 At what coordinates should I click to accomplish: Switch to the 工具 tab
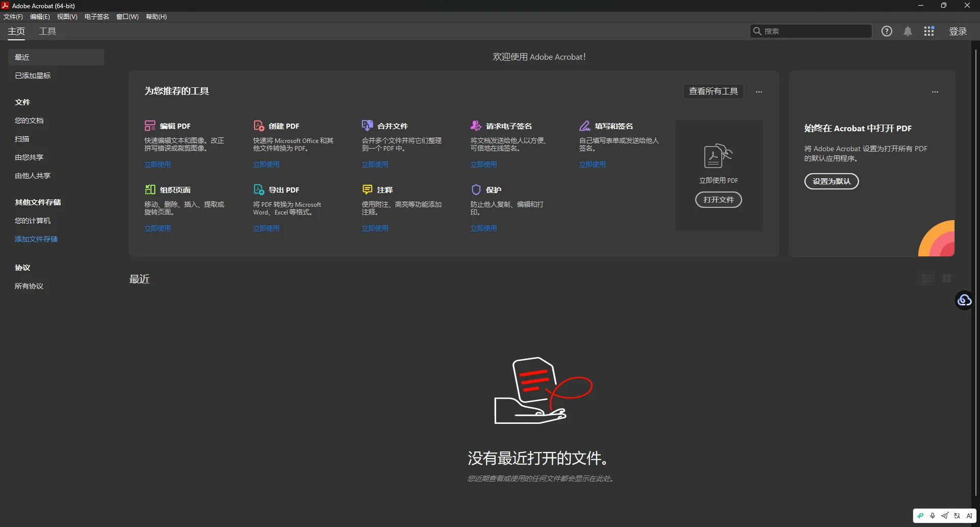47,31
